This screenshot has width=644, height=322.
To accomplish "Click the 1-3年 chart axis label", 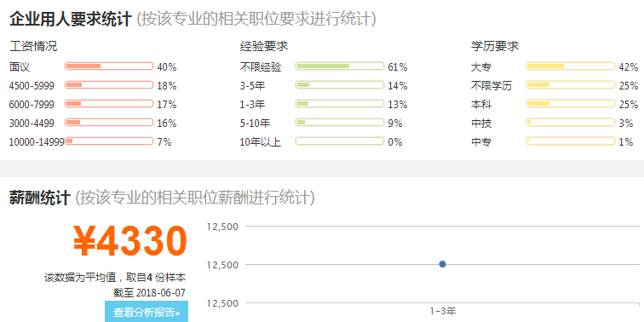I will pos(443,311).
